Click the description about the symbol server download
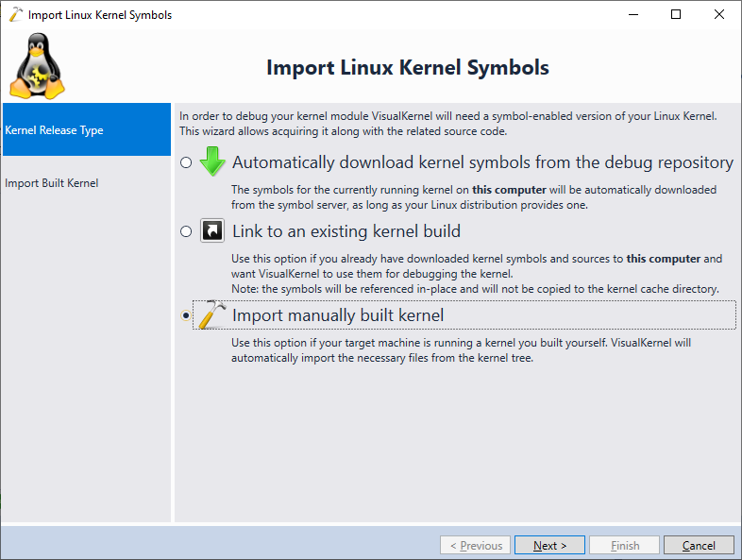Viewport: 742px width, 560px height. [x=474, y=197]
